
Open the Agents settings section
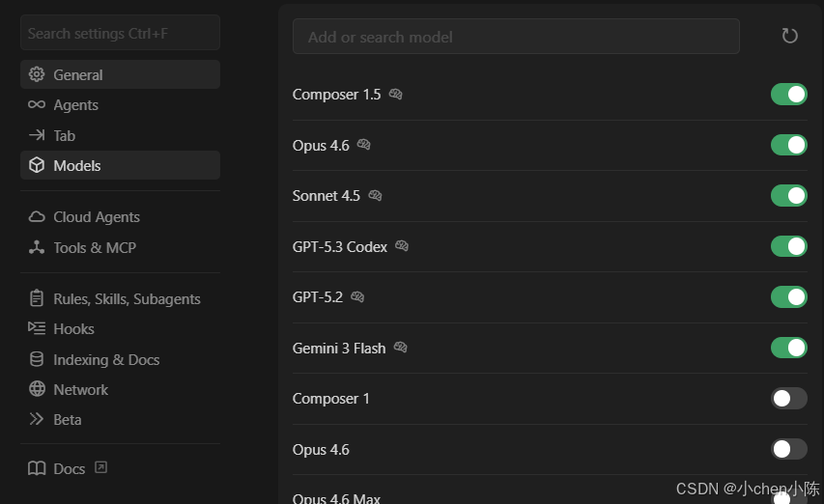pos(120,105)
